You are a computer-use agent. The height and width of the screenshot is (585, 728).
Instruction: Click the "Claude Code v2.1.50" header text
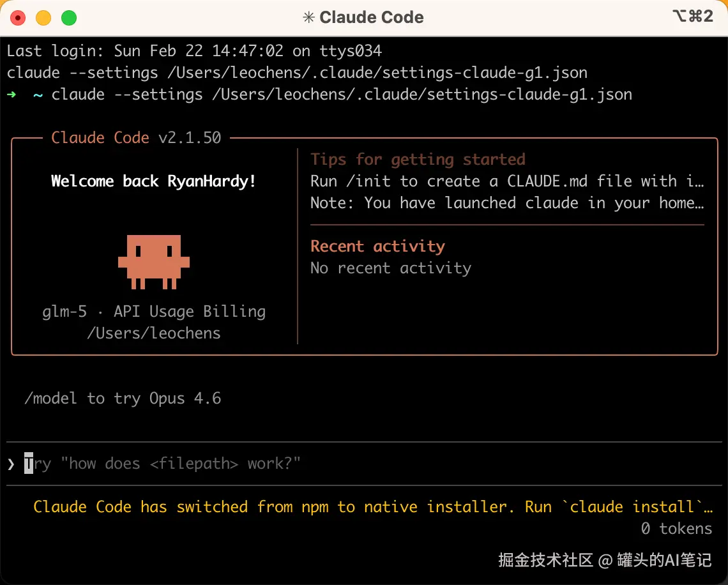pyautogui.click(x=136, y=137)
